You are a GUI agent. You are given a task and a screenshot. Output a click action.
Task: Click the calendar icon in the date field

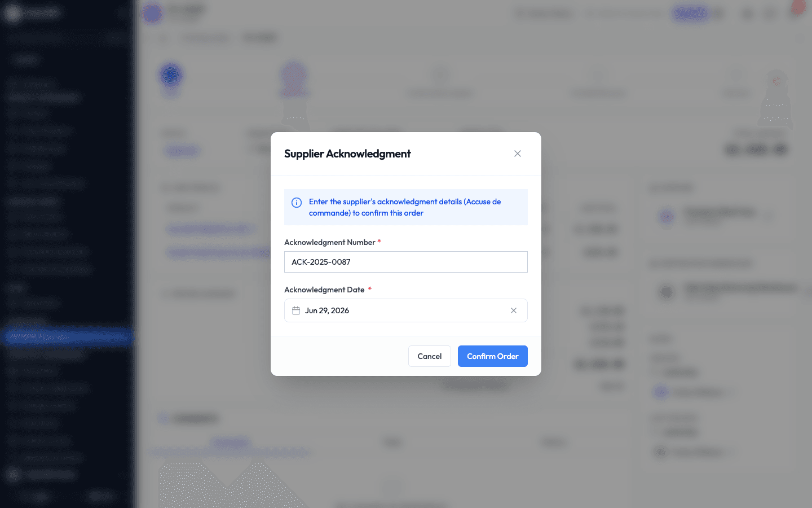tap(296, 310)
